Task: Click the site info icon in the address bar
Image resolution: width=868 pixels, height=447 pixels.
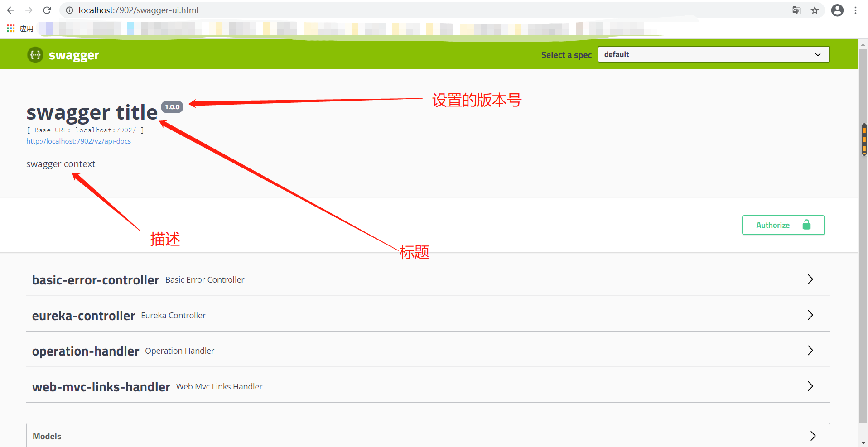Action: click(69, 10)
